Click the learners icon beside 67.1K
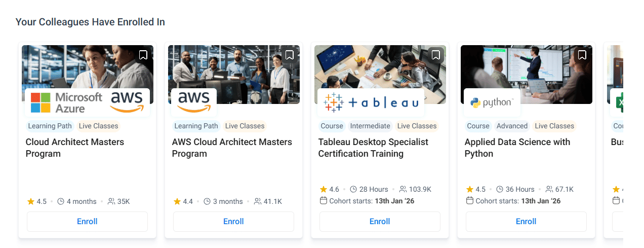The image size is (644, 248). 549,189
